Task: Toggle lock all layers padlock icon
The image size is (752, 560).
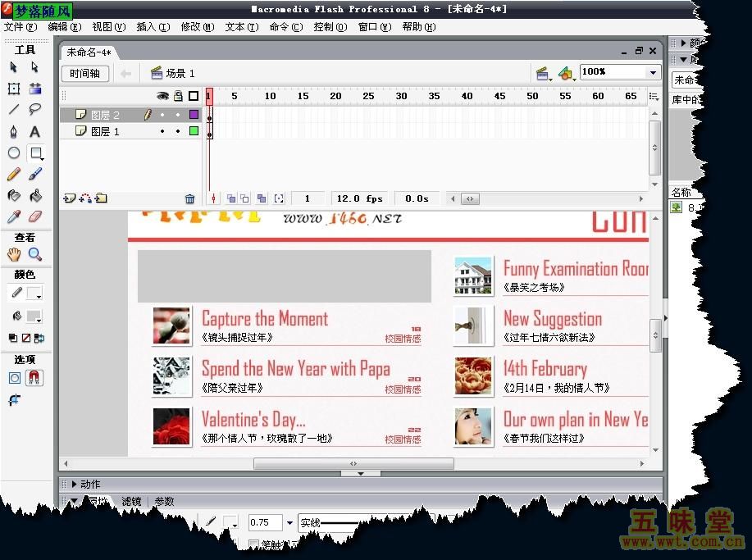Action: [177, 96]
